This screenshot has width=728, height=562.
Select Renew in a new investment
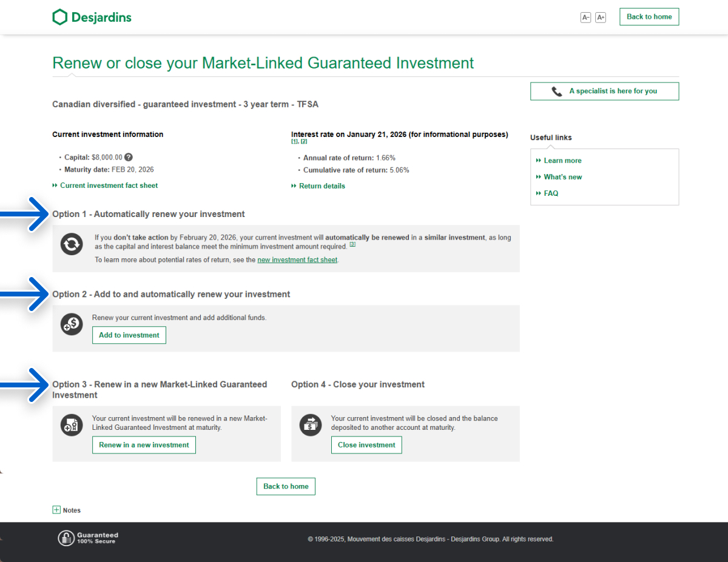pyautogui.click(x=144, y=445)
